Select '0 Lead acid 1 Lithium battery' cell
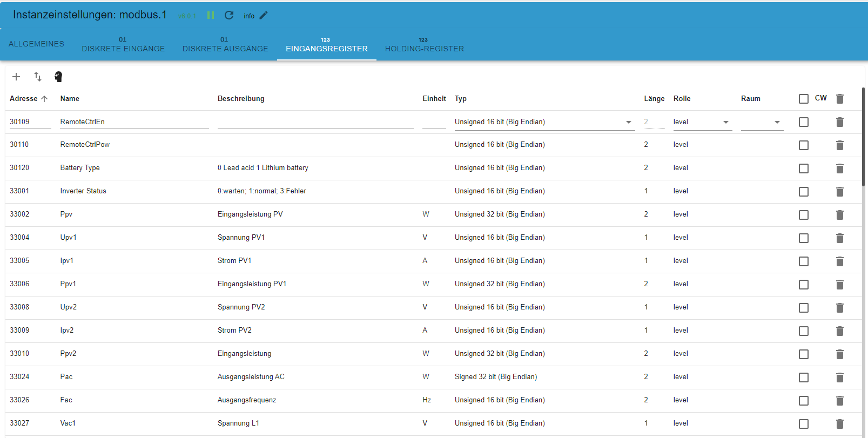Image resolution: width=868 pixels, height=438 pixels. click(x=263, y=168)
